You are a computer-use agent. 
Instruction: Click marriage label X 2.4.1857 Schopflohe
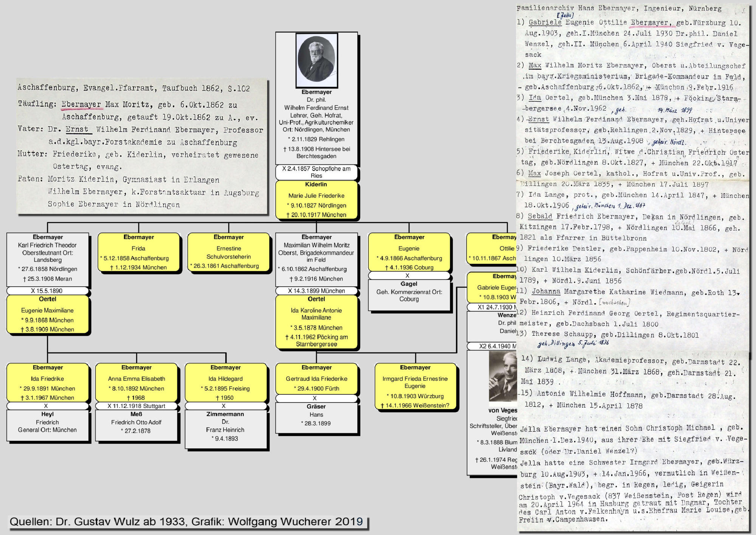316,172
